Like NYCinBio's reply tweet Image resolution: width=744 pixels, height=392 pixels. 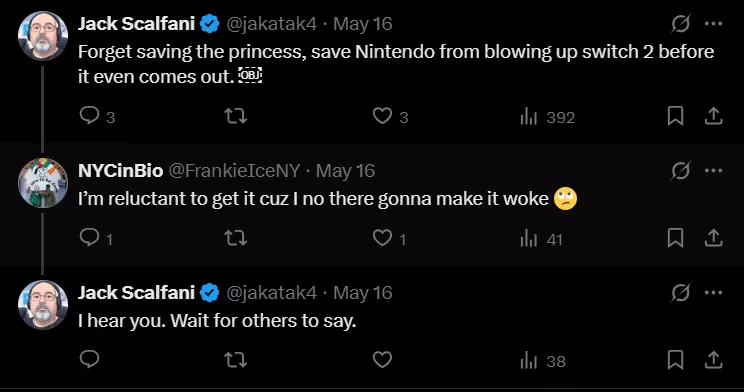[x=390, y=238]
